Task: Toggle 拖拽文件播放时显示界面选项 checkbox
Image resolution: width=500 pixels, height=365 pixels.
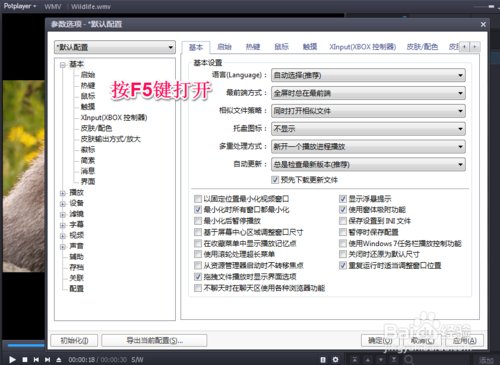Action: [x=198, y=277]
